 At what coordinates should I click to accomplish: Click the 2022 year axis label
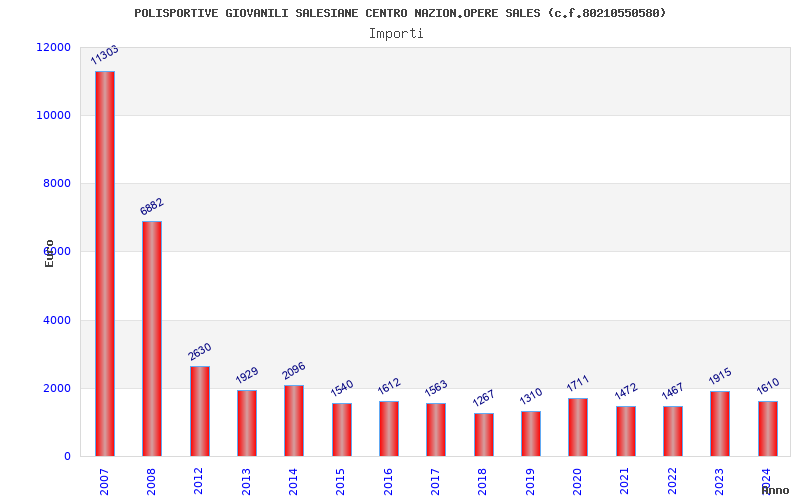671,481
